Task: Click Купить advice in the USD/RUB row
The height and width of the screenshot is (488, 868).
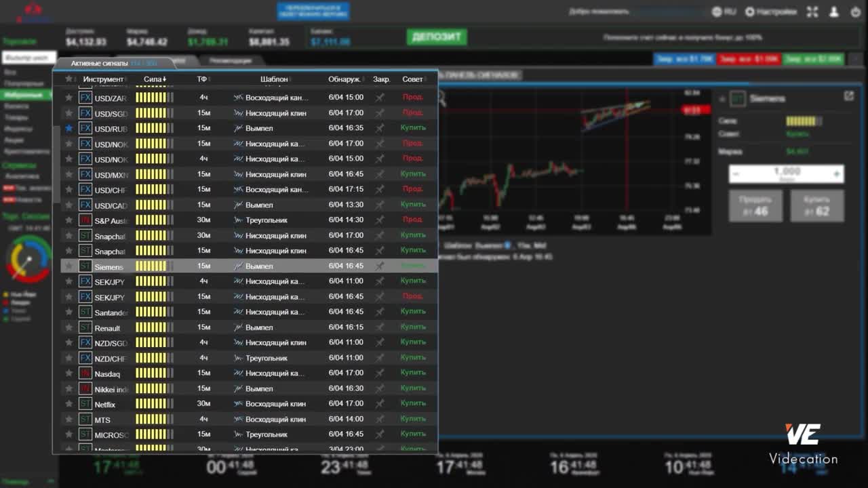Action: (x=413, y=128)
